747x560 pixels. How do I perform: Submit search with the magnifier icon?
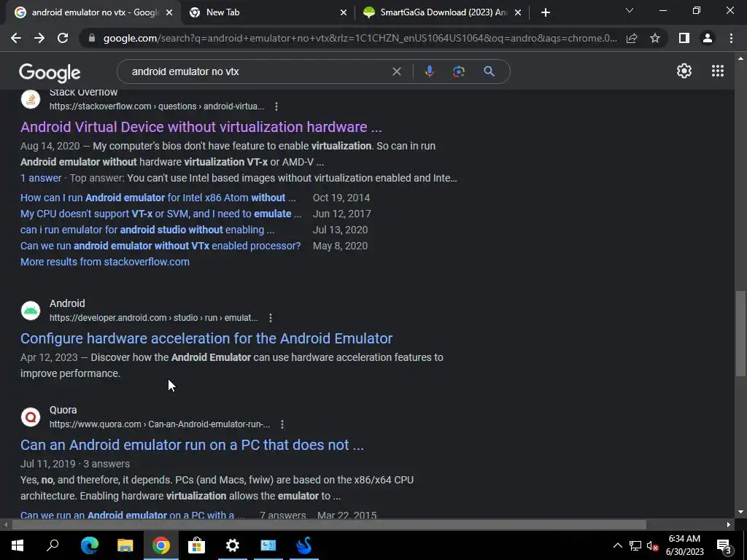489,71
